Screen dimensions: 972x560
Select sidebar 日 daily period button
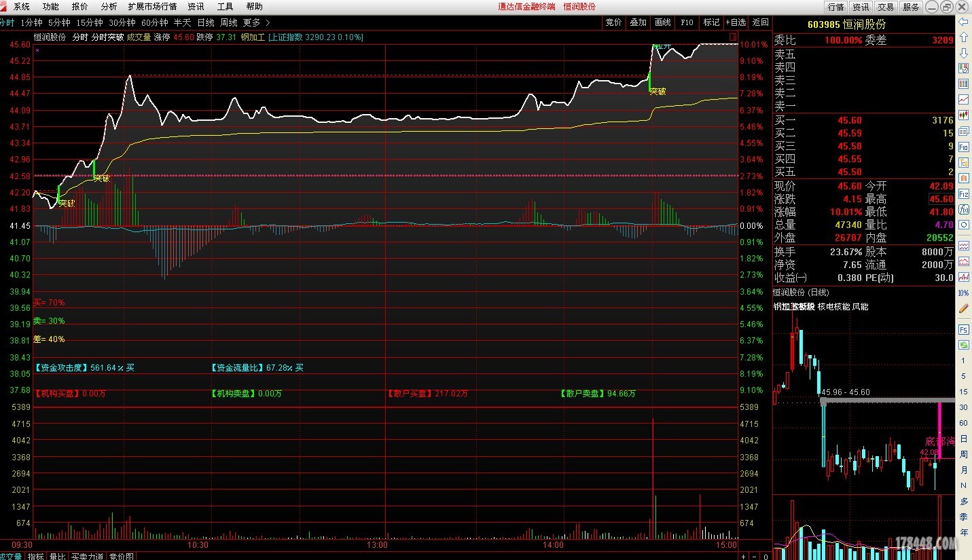[963, 439]
